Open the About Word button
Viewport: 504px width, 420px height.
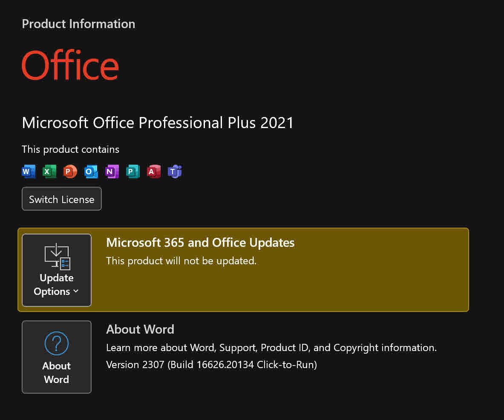tap(57, 357)
